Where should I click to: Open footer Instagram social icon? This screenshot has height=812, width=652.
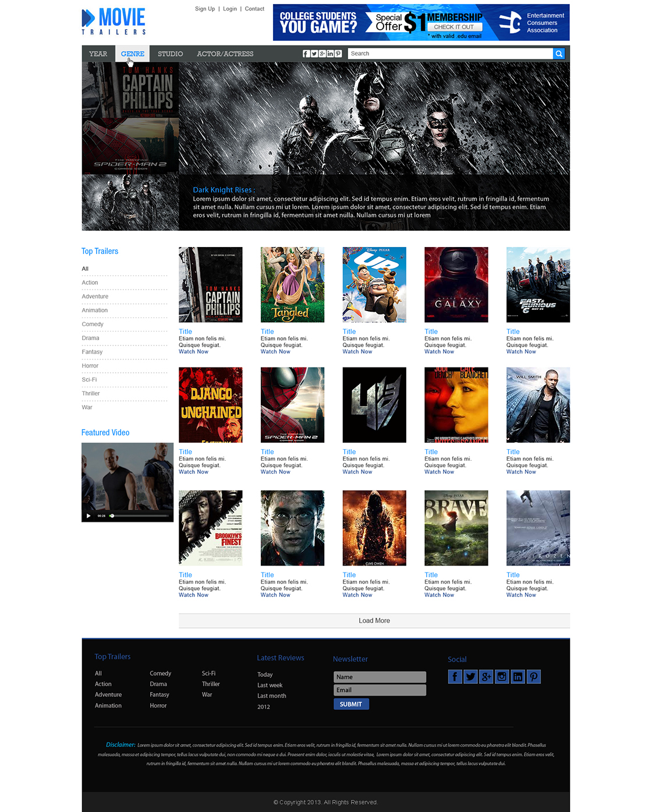[x=502, y=676]
